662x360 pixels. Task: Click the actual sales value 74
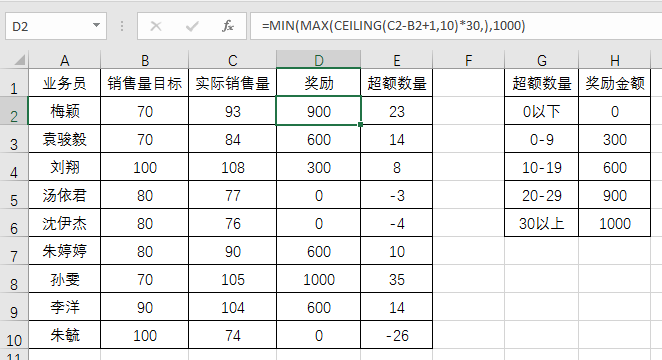pyautogui.click(x=233, y=335)
